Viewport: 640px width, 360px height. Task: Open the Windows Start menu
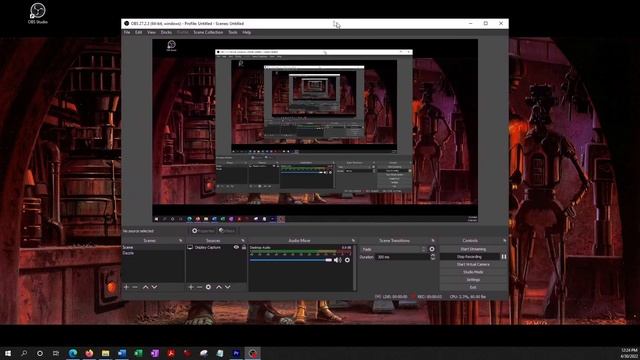(x=8, y=353)
